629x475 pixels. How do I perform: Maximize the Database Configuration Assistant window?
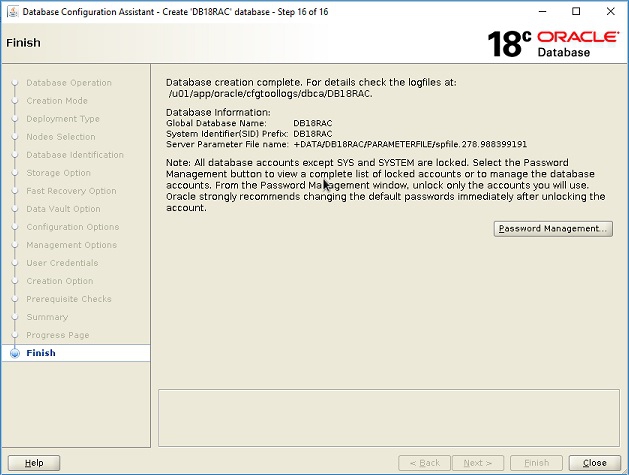click(576, 11)
